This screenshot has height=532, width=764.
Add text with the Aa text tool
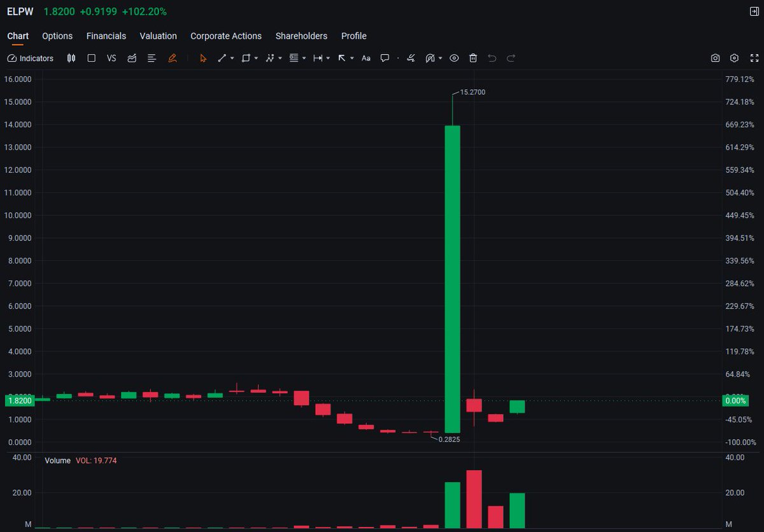pos(366,58)
